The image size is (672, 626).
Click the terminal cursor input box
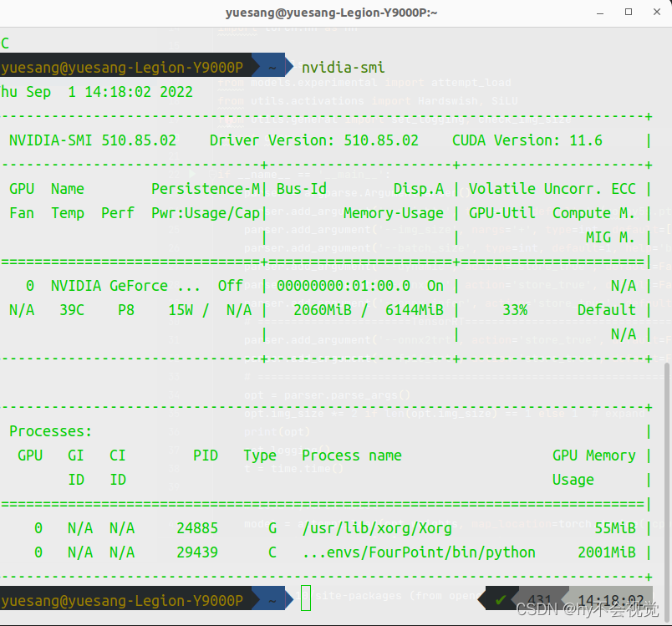pyautogui.click(x=306, y=598)
